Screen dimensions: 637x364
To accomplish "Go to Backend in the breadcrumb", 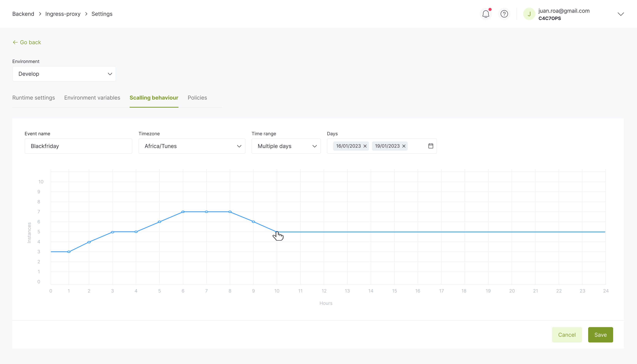I will (23, 14).
